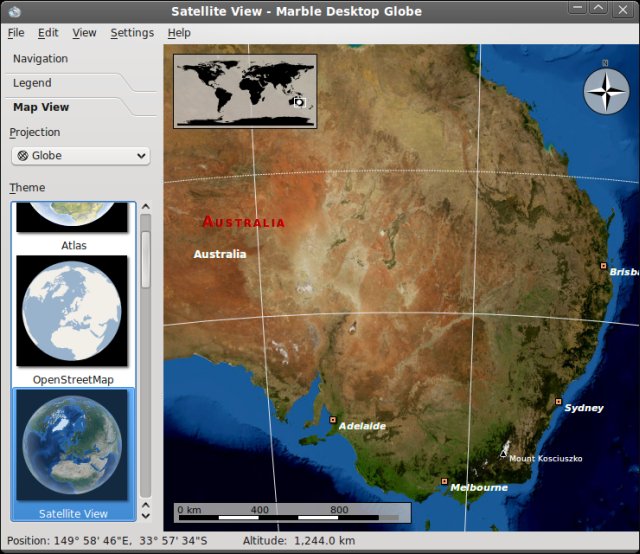
Task: Click the Sydney map label
Action: [584, 408]
